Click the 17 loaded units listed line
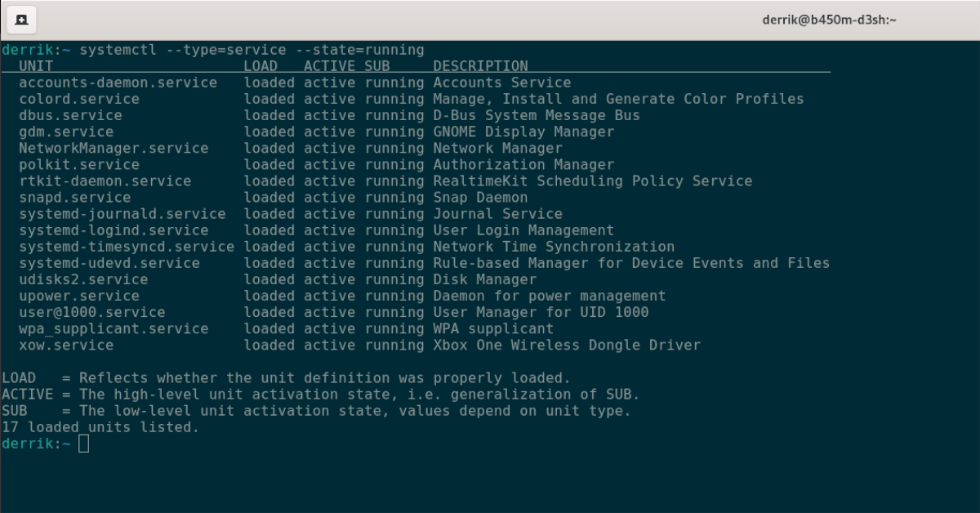 [100, 426]
